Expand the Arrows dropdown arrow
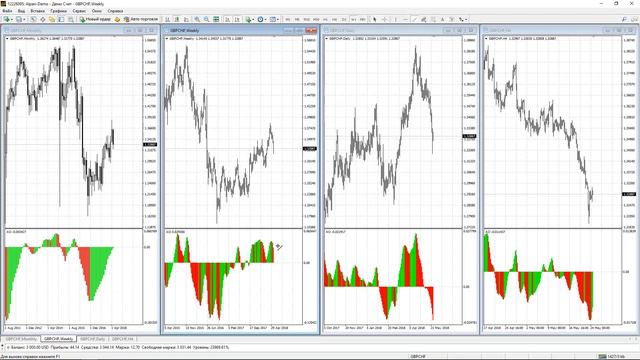This screenshot has width=640, height=360. pos(466,19)
